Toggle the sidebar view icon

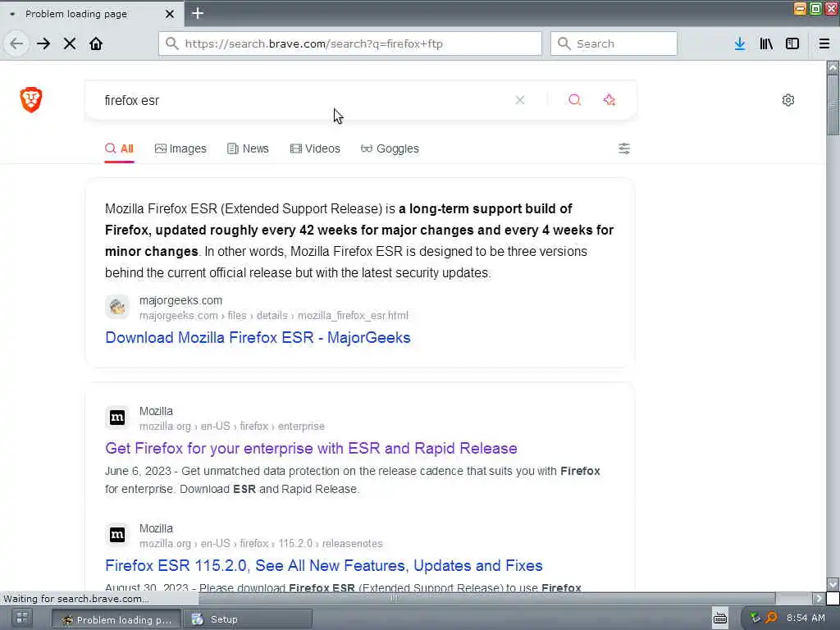pos(792,43)
